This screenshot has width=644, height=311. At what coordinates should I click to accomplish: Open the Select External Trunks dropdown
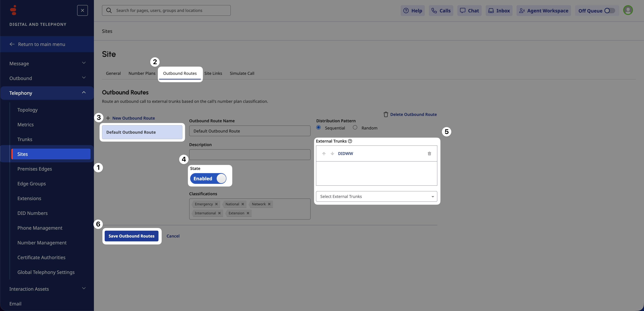pyautogui.click(x=376, y=196)
